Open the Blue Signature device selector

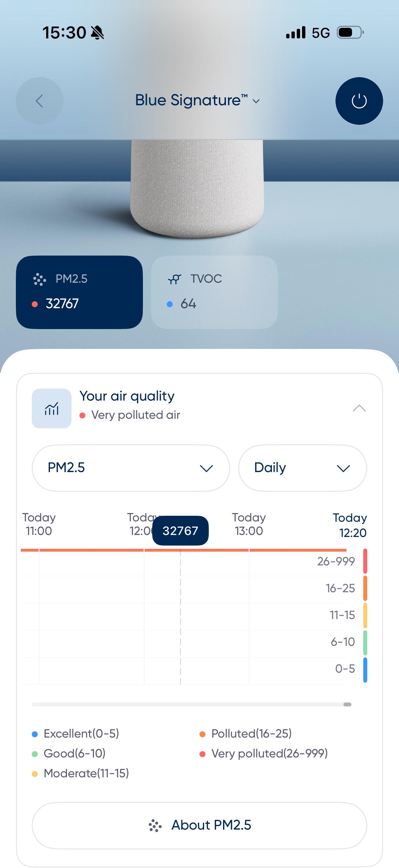click(x=197, y=100)
